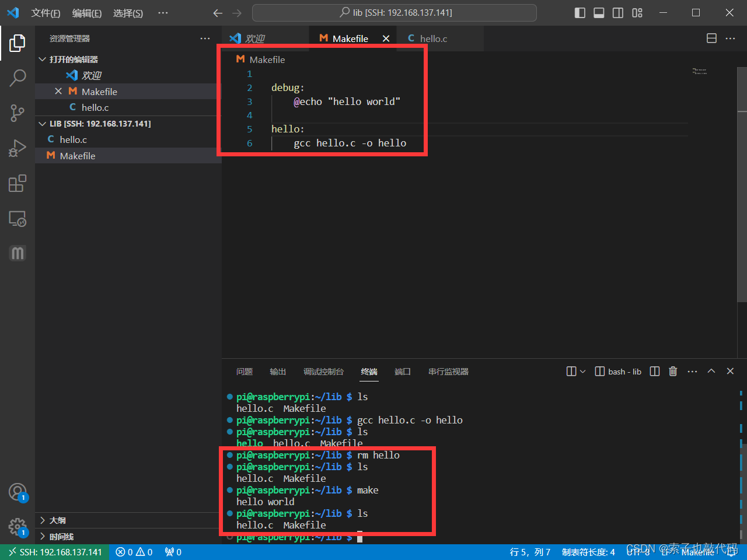Screen dimensions: 747x560
Task: Go back with the left arrow
Action: [x=218, y=13]
